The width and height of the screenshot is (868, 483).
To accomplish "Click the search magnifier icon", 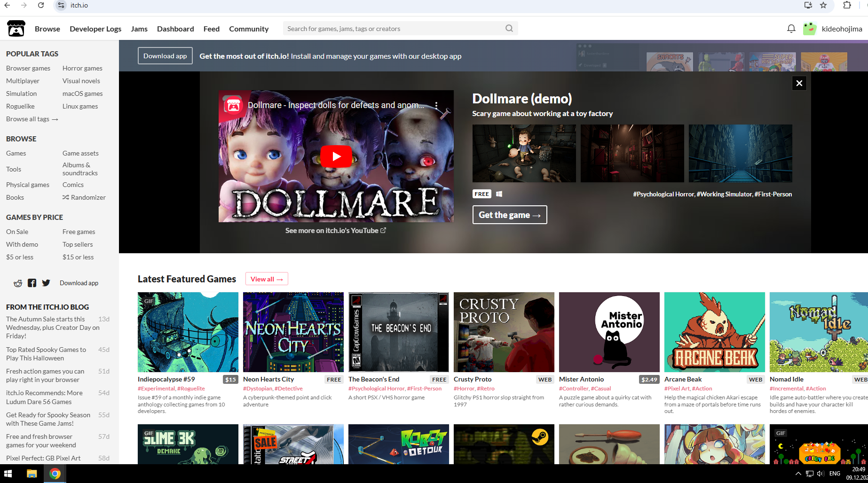I will pos(509,28).
